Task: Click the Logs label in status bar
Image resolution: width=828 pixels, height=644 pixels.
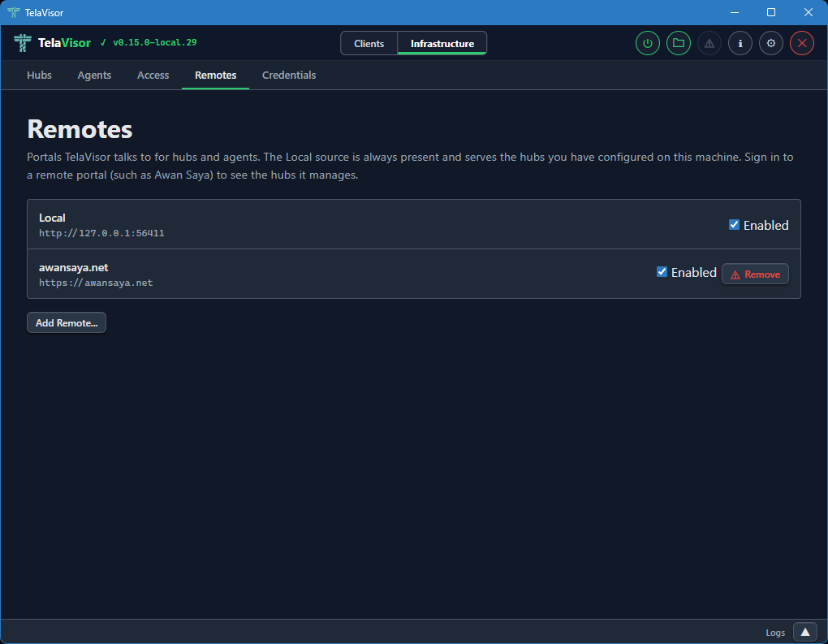Action: pos(775,633)
